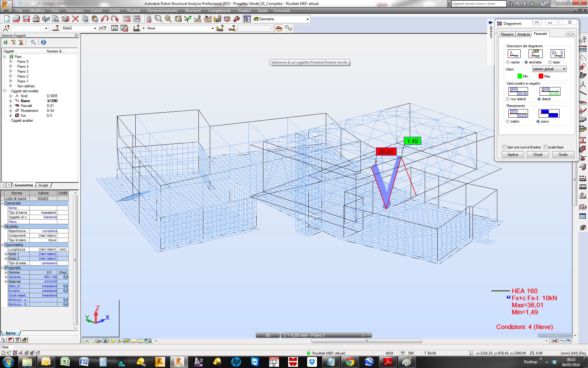Switch to the Reazioni tab
This screenshot has width=588, height=368.
click(507, 34)
